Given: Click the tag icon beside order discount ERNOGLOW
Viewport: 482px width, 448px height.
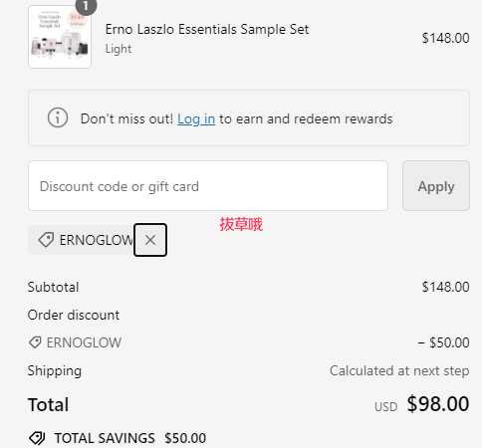Looking at the screenshot, I should [35, 342].
